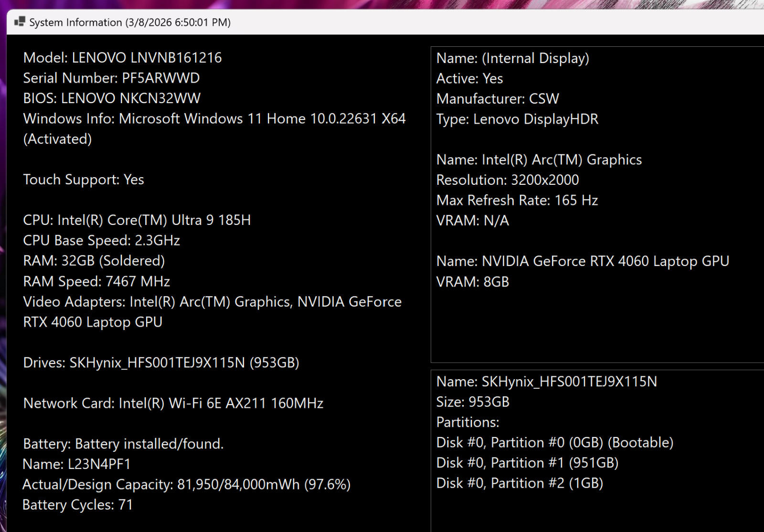Click the System Information window icon

(x=20, y=22)
